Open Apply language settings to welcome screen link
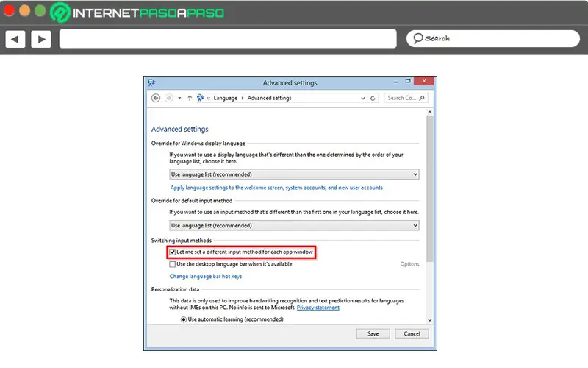Screen dimensions: 588x368 point(276,188)
